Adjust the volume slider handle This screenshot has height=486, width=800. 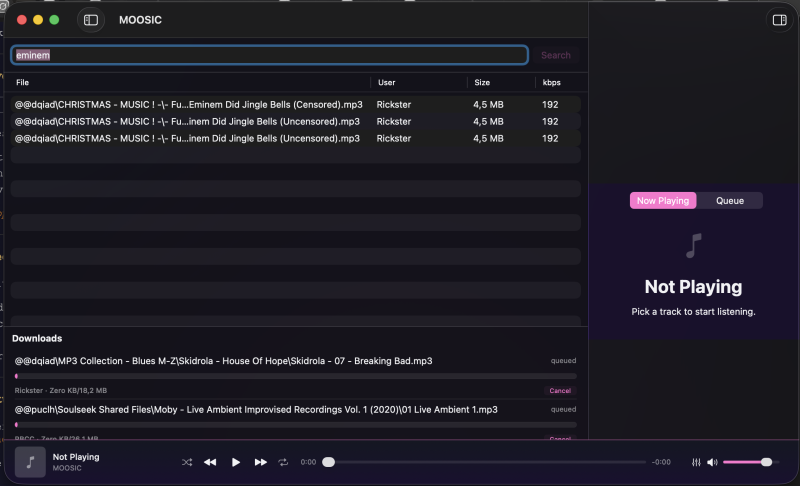766,462
